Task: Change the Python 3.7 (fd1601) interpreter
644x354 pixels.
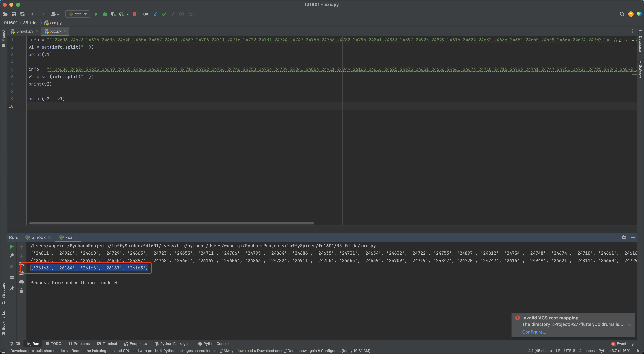Action: [615, 351]
